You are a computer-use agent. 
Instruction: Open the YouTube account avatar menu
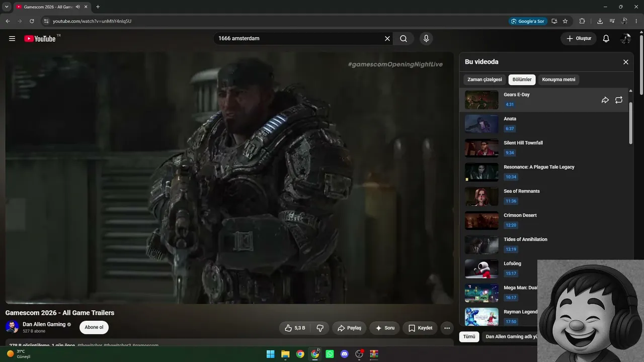click(626, 39)
